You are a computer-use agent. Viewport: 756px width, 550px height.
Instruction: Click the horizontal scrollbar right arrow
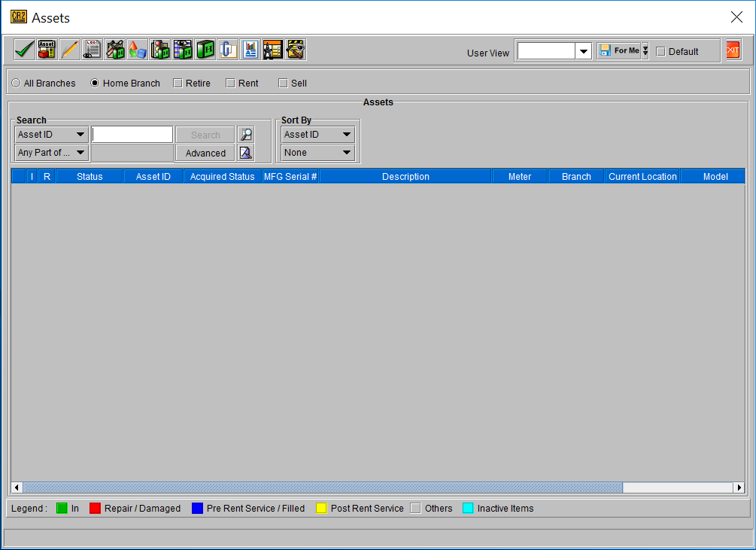[739, 488]
